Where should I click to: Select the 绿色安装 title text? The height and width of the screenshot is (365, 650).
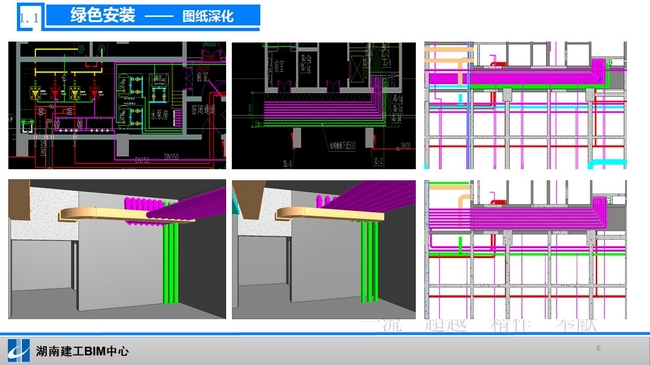pyautogui.click(x=103, y=16)
